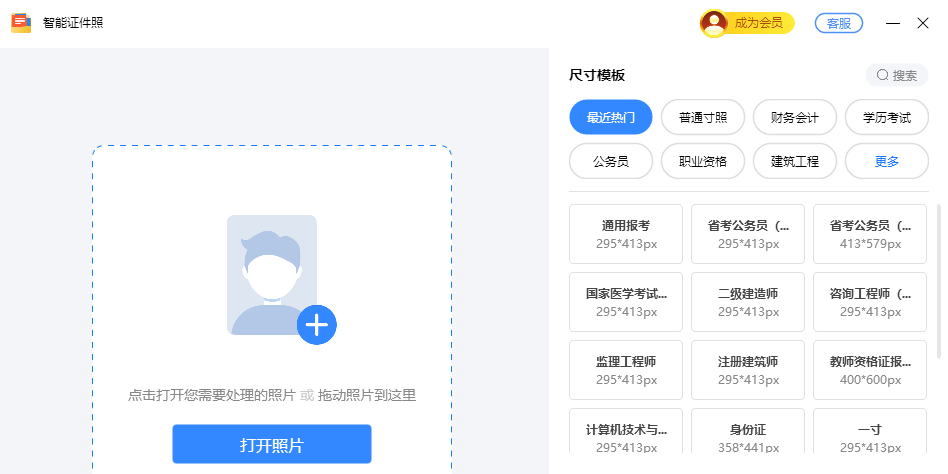Switch to the 财务会计 category
The width and height of the screenshot is (948, 474).
(794, 117)
